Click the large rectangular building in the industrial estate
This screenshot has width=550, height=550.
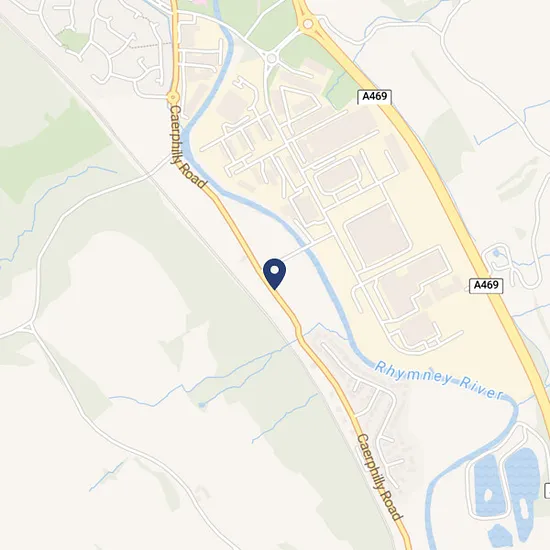[x=378, y=235]
